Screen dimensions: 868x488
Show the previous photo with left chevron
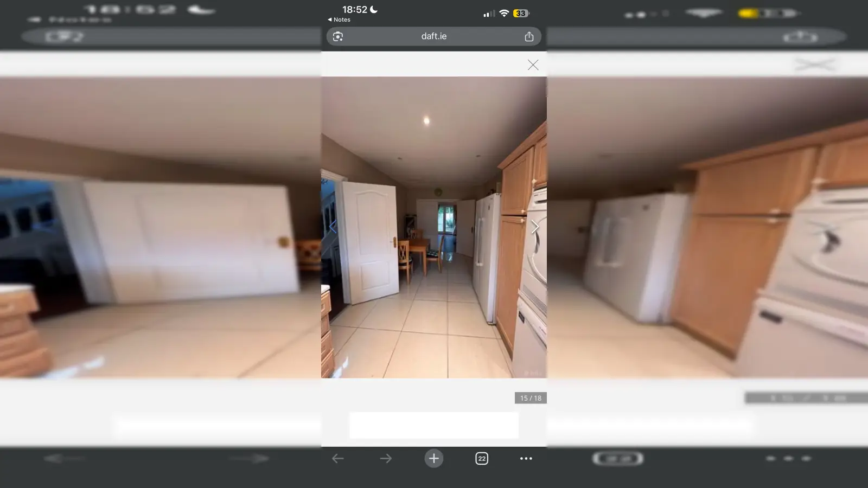(333, 227)
